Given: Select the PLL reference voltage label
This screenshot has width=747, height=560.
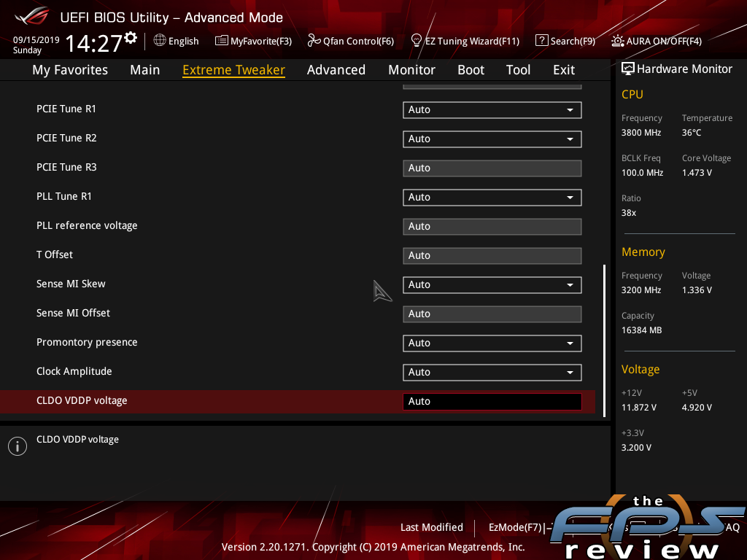Looking at the screenshot, I should (87, 226).
